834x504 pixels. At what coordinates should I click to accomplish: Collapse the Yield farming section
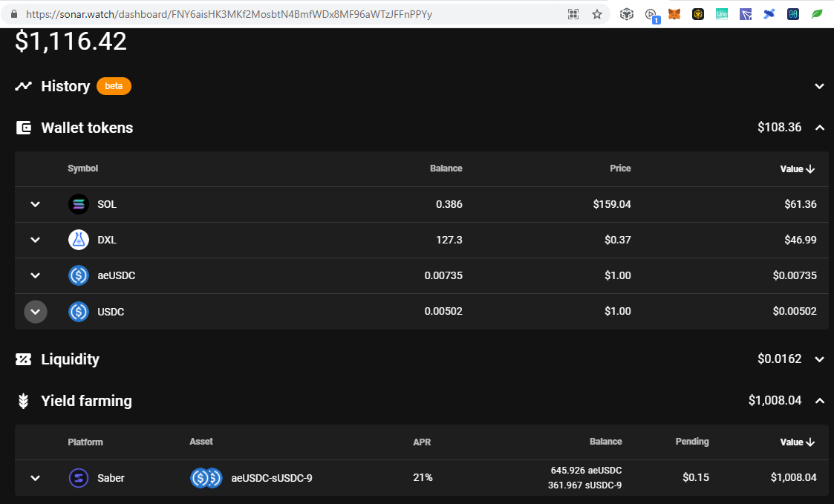(x=820, y=401)
